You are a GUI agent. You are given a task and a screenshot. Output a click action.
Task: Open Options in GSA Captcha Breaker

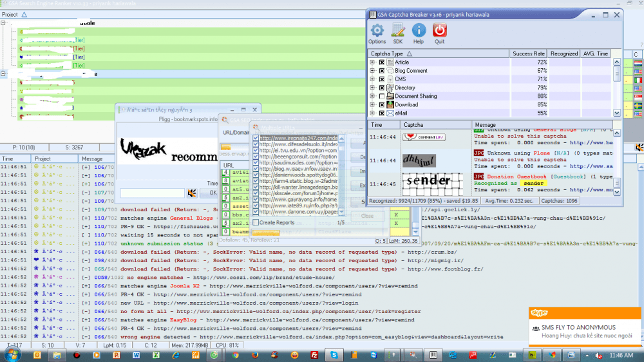point(377,33)
